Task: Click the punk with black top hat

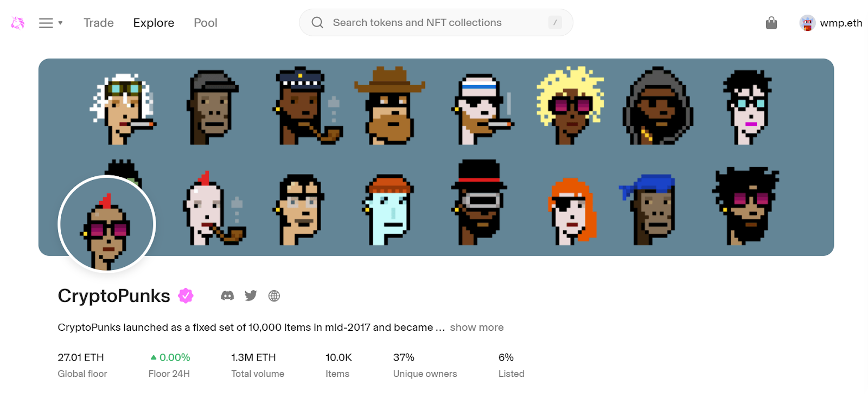Action: pyautogui.click(x=479, y=202)
